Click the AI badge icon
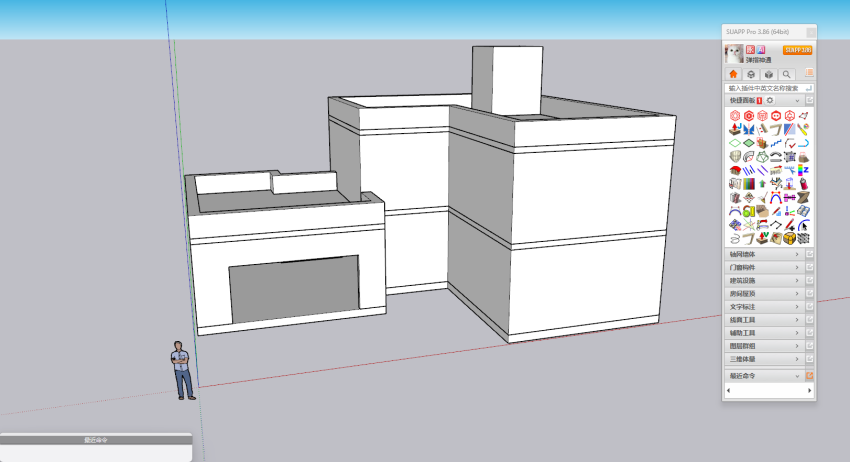This screenshot has height=462, width=850. 761,49
